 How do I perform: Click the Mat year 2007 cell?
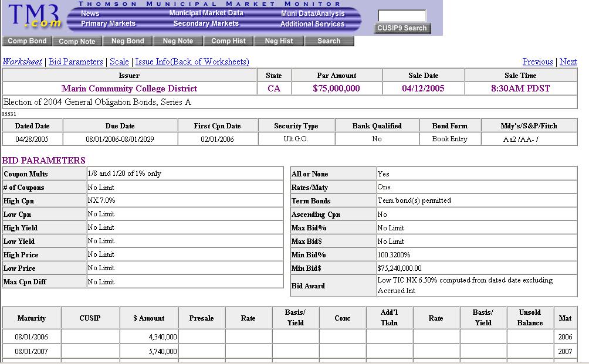565,352
